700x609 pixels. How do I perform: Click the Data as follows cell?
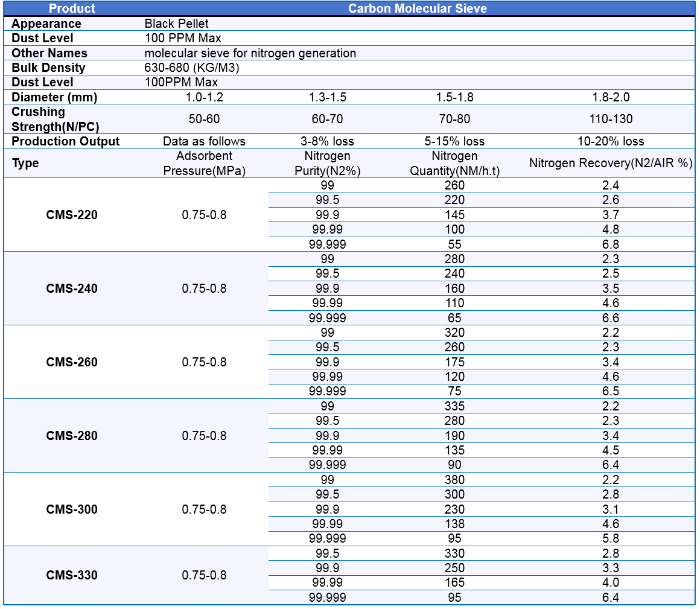pos(204,141)
